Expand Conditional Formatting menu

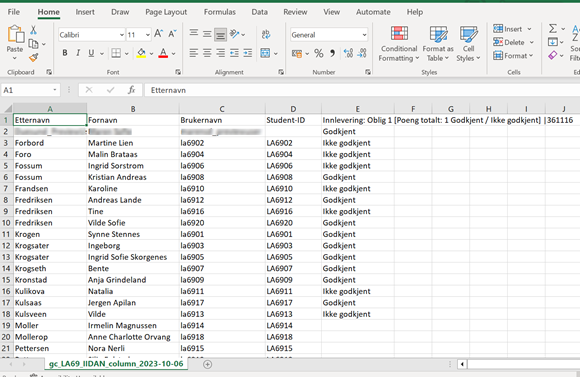point(399,44)
